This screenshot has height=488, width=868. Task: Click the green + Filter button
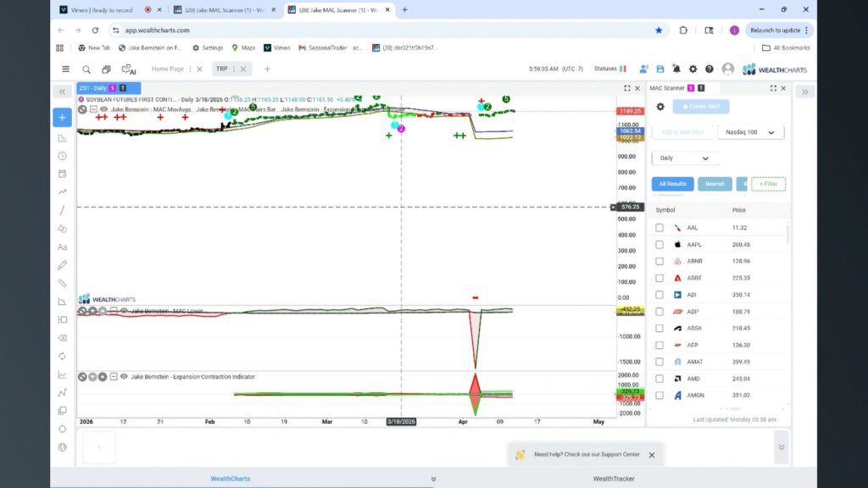tap(768, 184)
